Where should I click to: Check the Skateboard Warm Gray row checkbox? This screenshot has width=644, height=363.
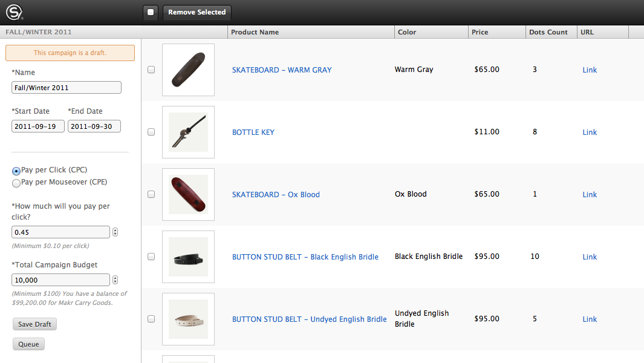click(x=151, y=70)
